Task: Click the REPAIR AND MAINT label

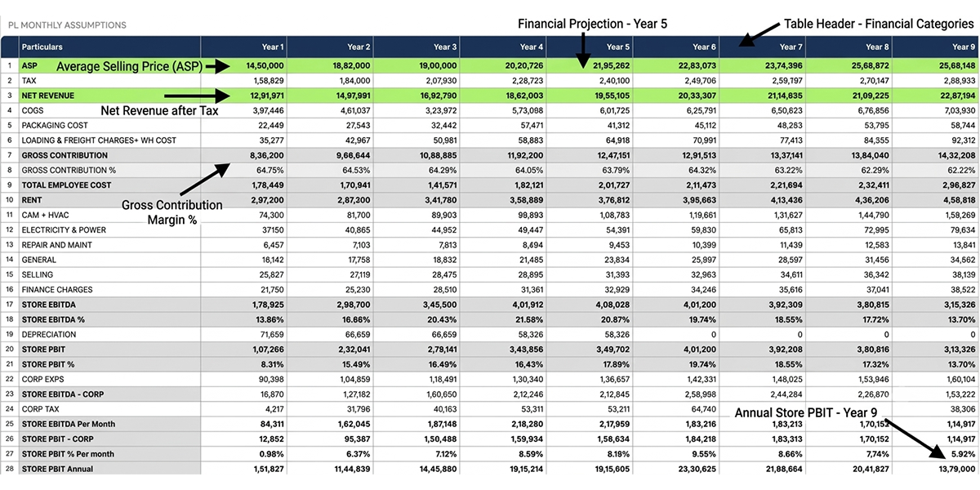Action: [56, 245]
